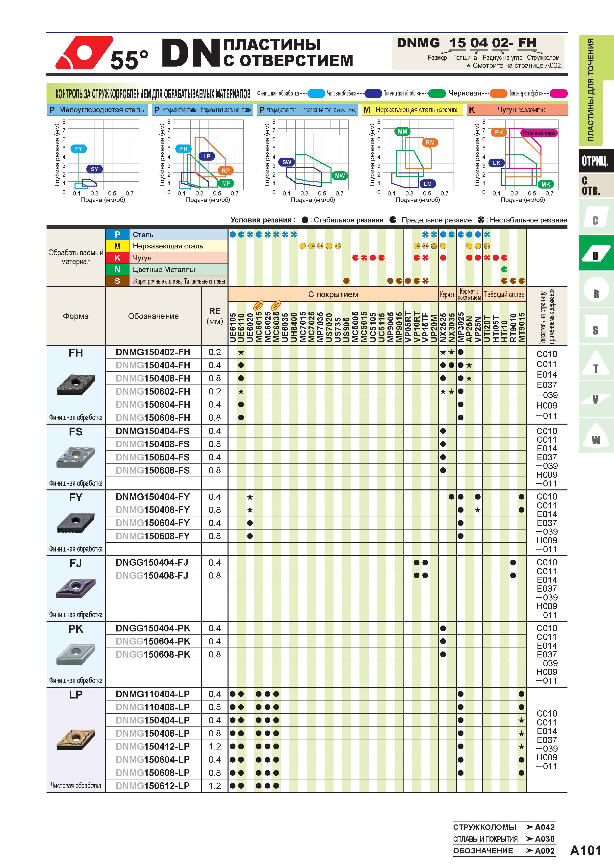This screenshot has height=868, width=614.
Task: Click the UE6110 grade column header
Action: (x=241, y=327)
